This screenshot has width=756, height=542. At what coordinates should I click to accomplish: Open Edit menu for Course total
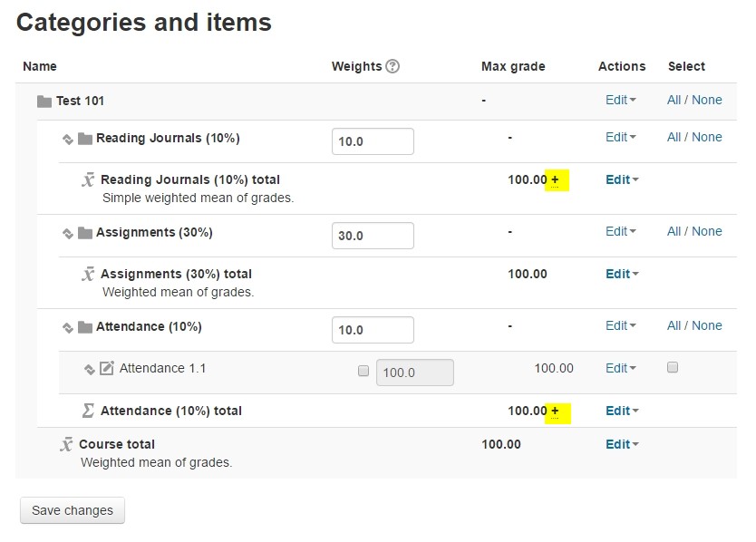pos(622,444)
